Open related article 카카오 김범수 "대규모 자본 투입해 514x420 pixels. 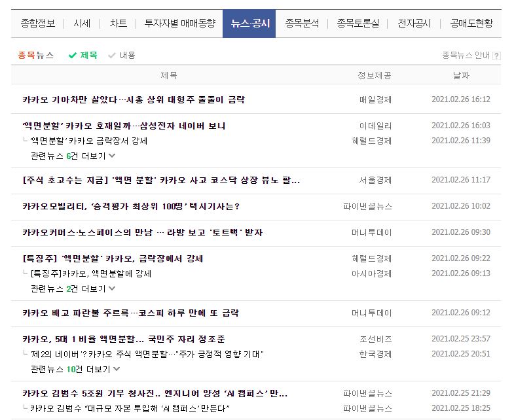pos(130,408)
